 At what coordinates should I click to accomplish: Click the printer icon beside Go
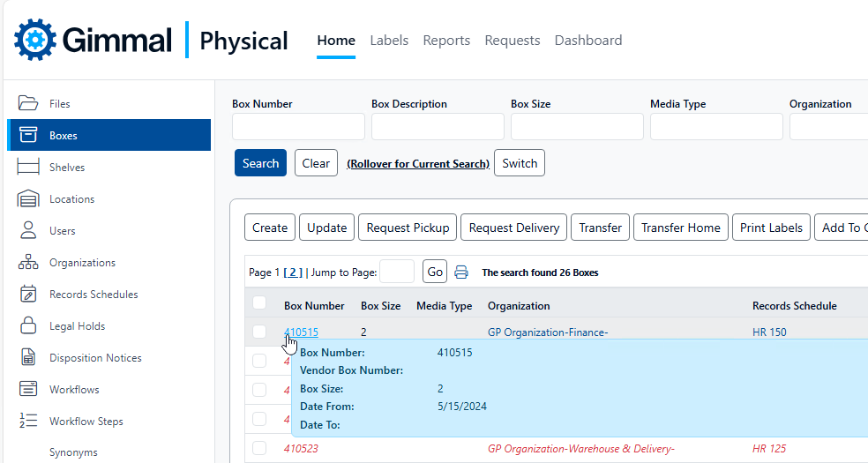click(461, 273)
